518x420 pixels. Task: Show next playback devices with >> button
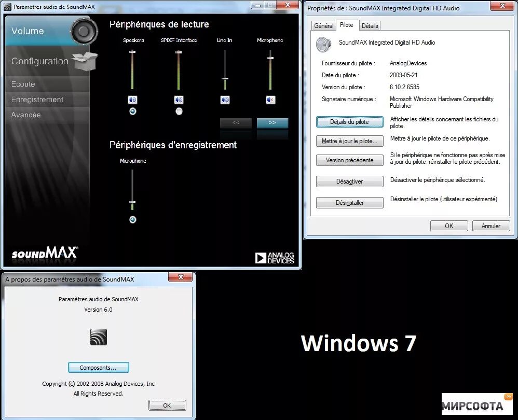[272, 123]
